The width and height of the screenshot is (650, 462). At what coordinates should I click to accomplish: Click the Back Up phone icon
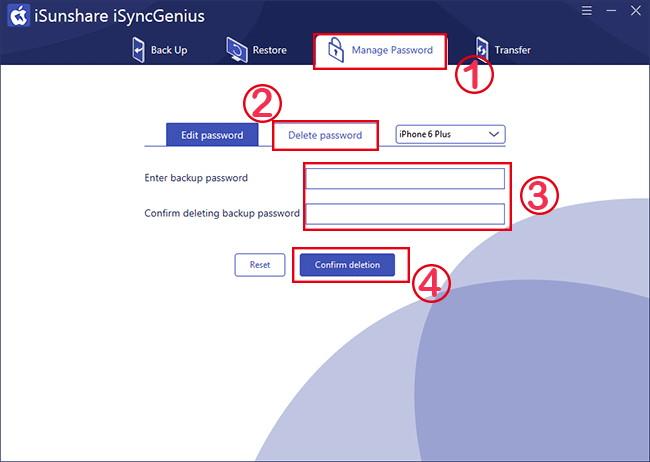coord(138,50)
